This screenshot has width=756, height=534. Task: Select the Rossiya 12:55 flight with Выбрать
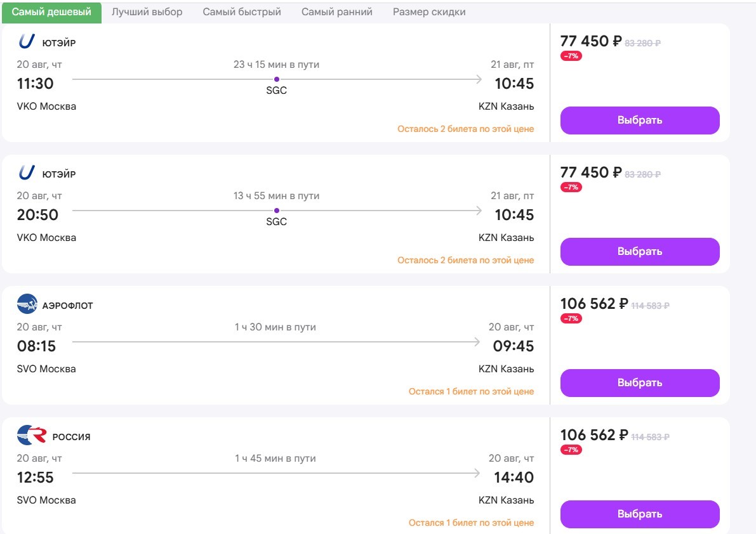[x=640, y=514]
